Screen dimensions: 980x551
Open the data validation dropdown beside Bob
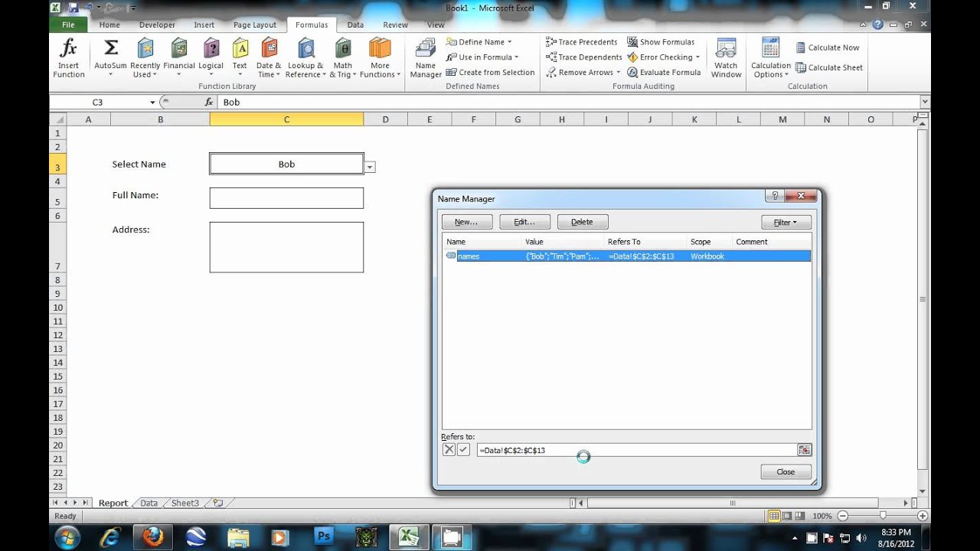point(370,167)
